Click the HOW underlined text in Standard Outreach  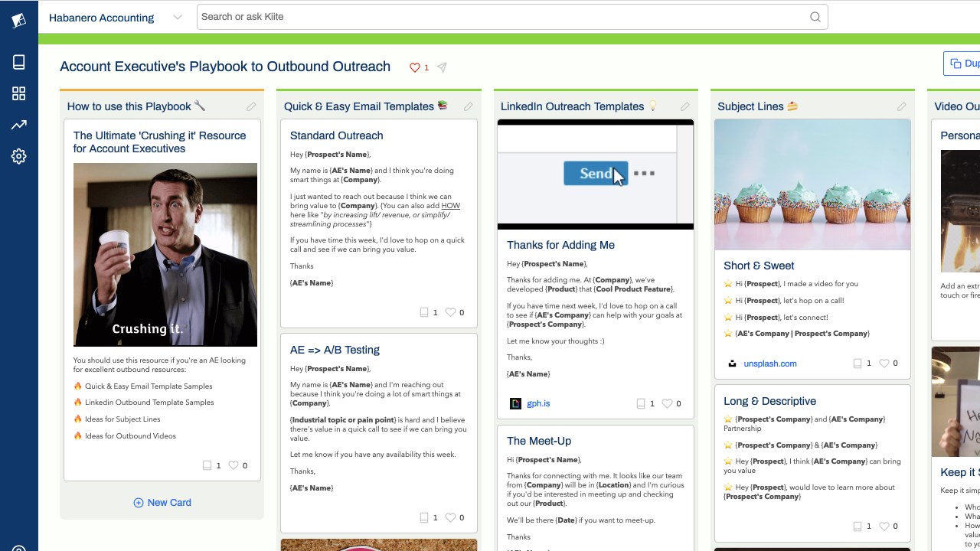click(450, 206)
